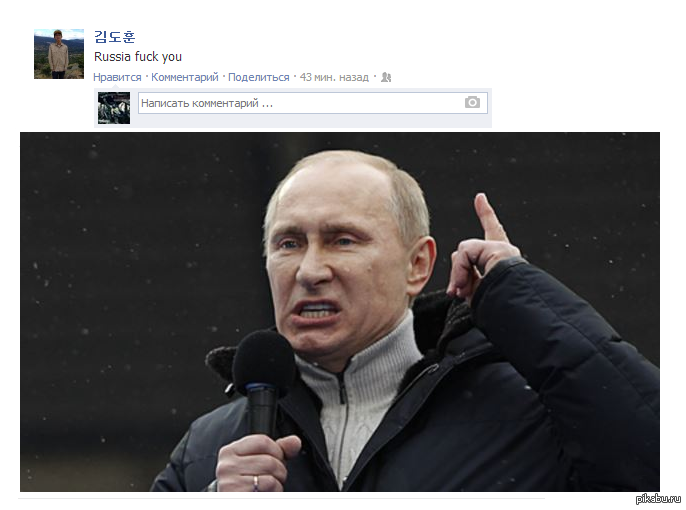
Task: Click the ring on the hand in photo
Action: click(x=256, y=483)
